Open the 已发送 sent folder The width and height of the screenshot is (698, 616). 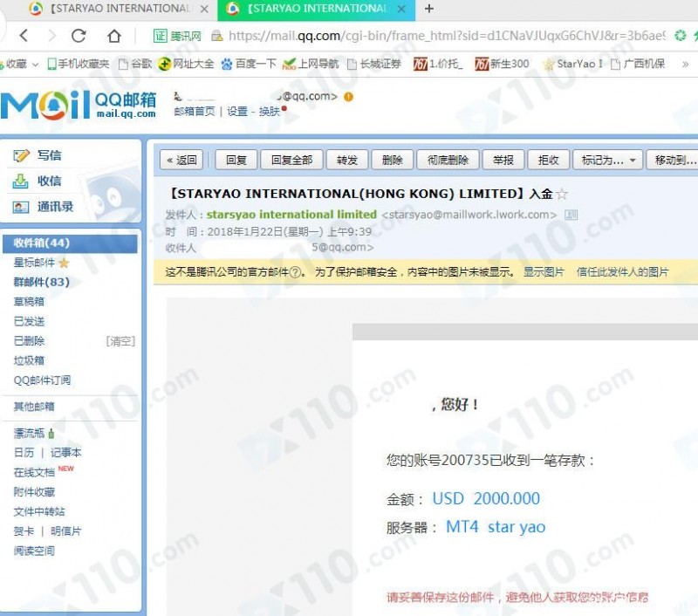pos(29,321)
